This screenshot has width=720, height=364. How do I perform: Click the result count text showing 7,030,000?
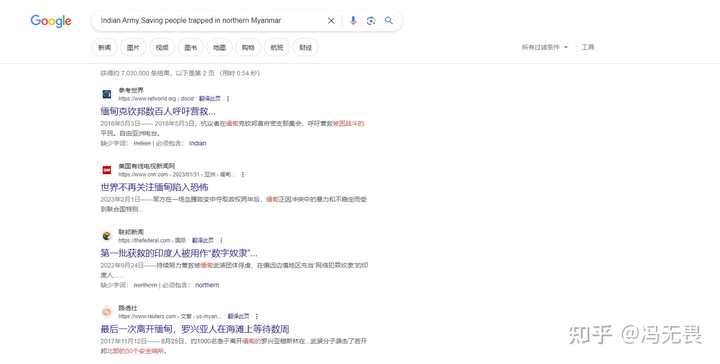(180, 73)
